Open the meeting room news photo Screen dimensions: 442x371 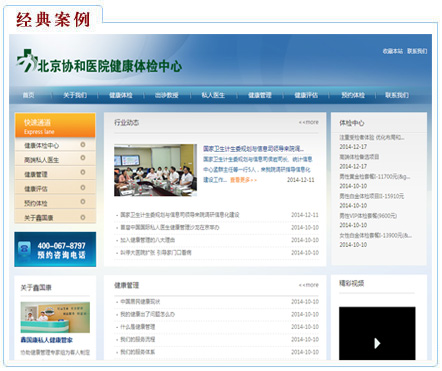click(x=155, y=170)
